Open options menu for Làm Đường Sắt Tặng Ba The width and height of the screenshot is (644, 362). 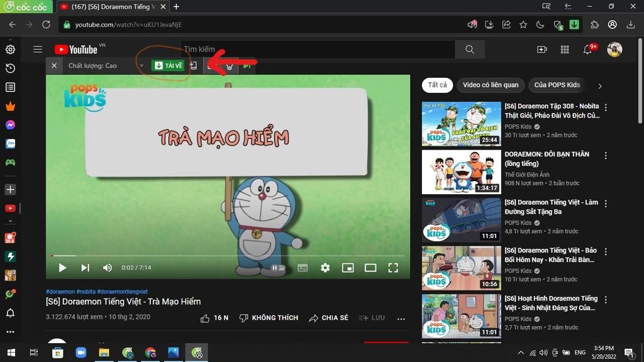tap(606, 204)
